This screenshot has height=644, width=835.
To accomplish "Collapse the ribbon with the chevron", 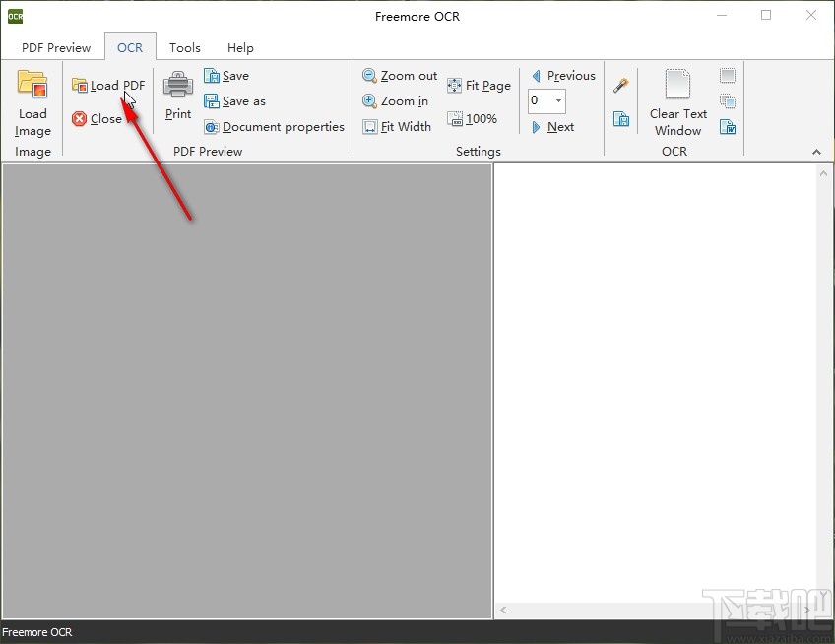I will (x=816, y=152).
